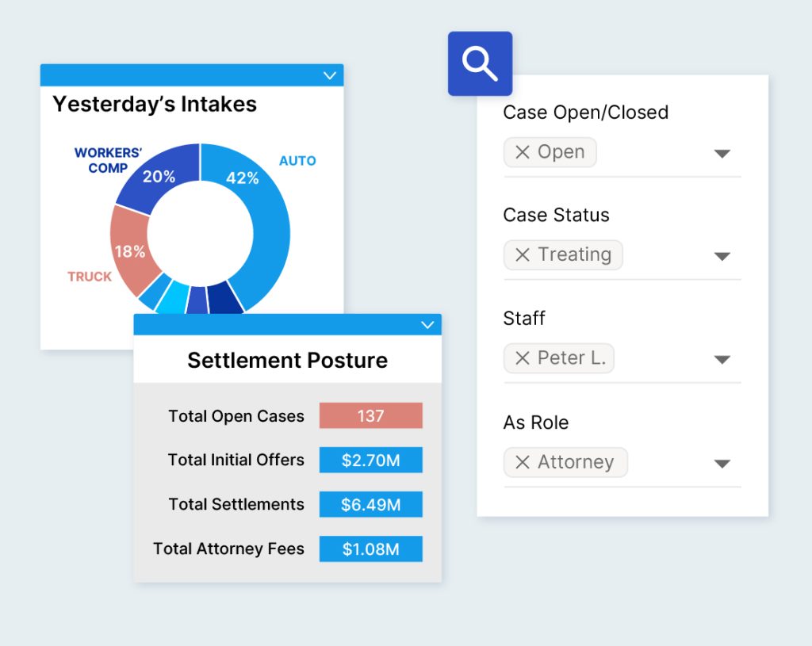Clear the Peter L. staff tag

[x=522, y=358]
